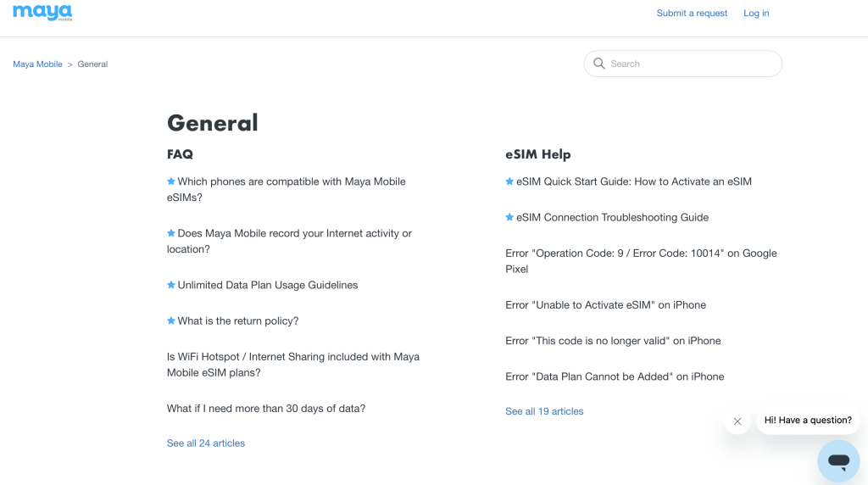
Task: Focus the Search input field
Action: point(682,64)
